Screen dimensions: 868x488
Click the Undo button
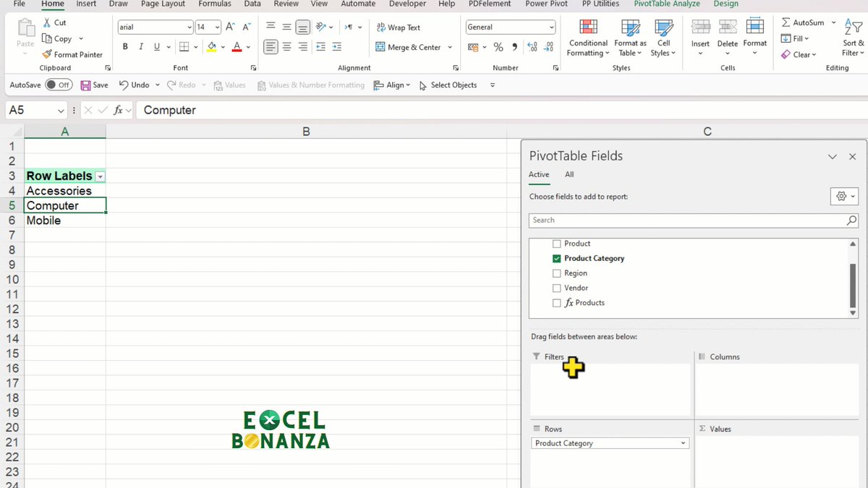click(134, 85)
